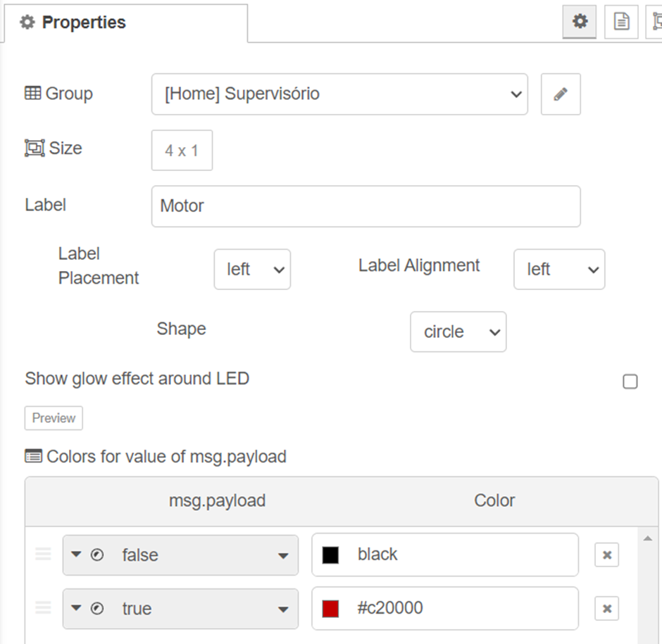Open the Label Alignment dropdown

pos(558,270)
